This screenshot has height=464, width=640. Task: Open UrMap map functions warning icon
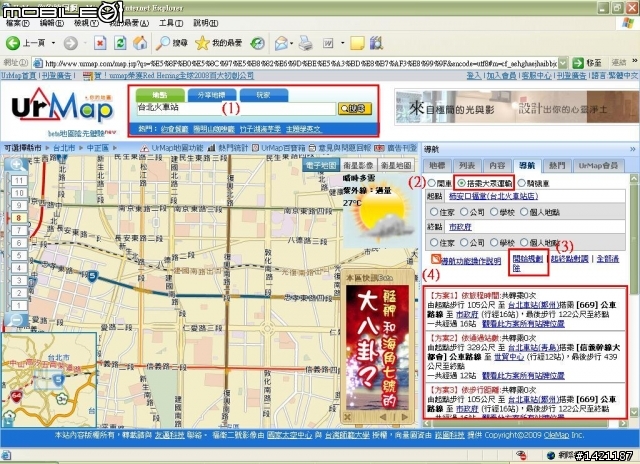pos(144,148)
